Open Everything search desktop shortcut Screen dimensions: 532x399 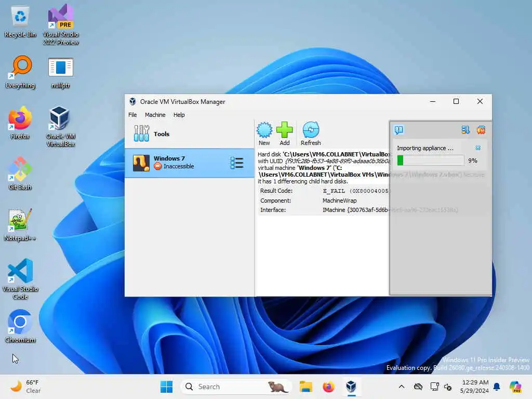(x=20, y=72)
